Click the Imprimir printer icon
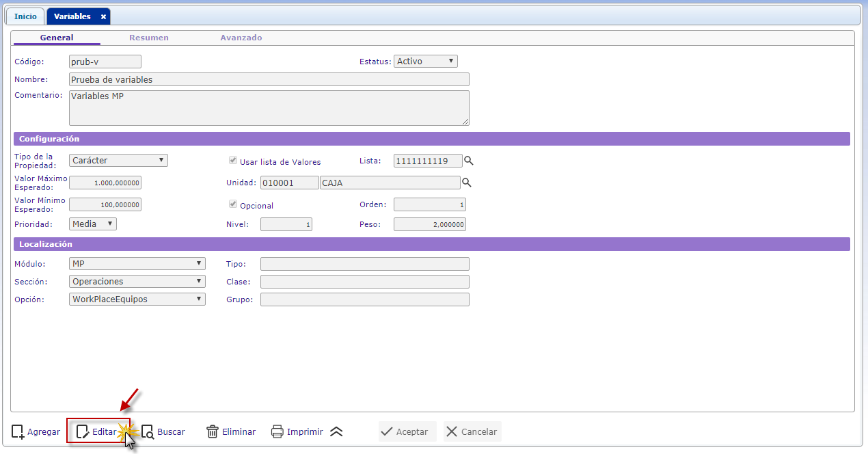Image resolution: width=868 pixels, height=454 pixels. pyautogui.click(x=277, y=431)
